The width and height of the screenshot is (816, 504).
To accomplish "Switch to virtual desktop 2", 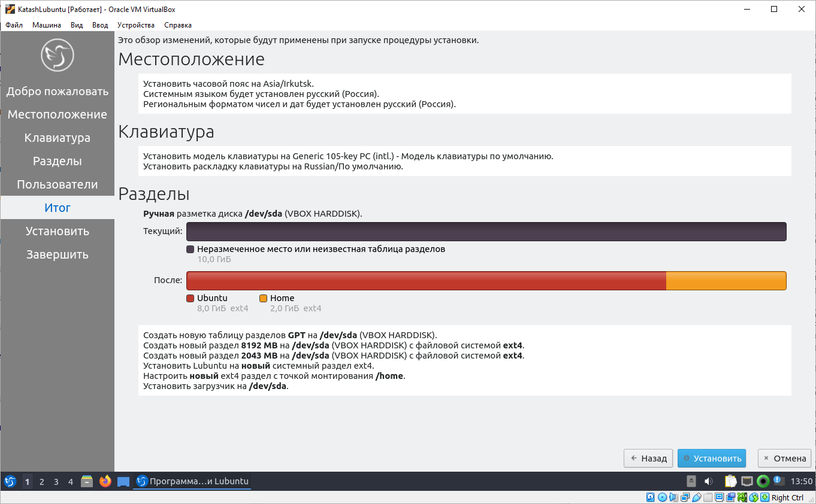I will tap(42, 481).
